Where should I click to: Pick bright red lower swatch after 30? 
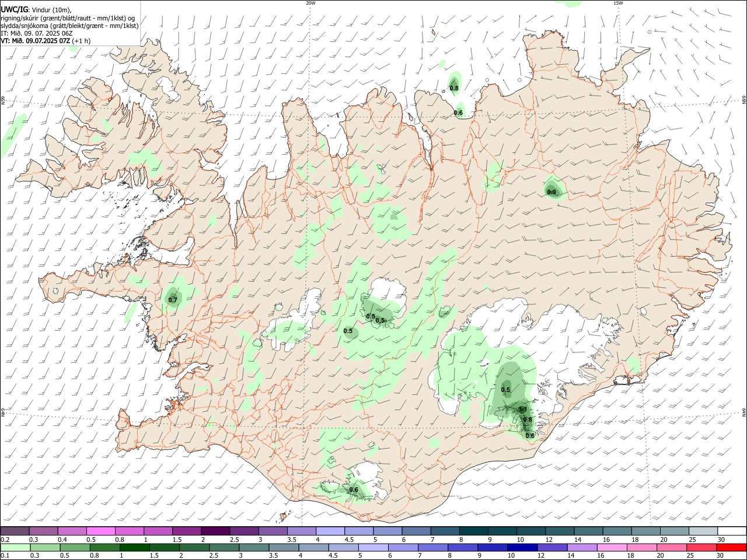pos(730,547)
